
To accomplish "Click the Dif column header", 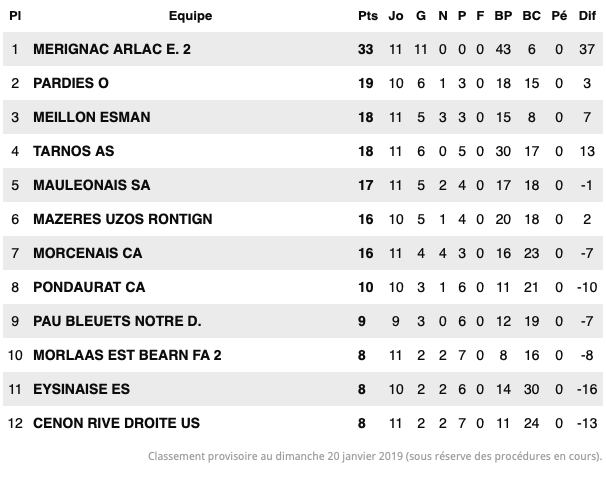I will pyautogui.click(x=587, y=16).
